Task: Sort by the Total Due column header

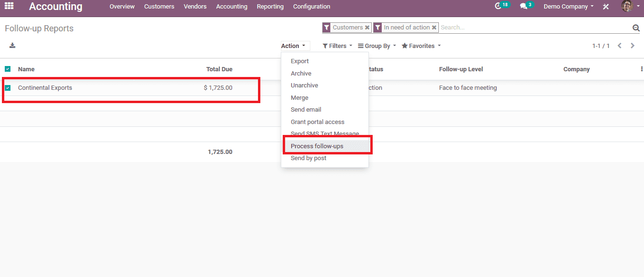Action: pos(219,69)
